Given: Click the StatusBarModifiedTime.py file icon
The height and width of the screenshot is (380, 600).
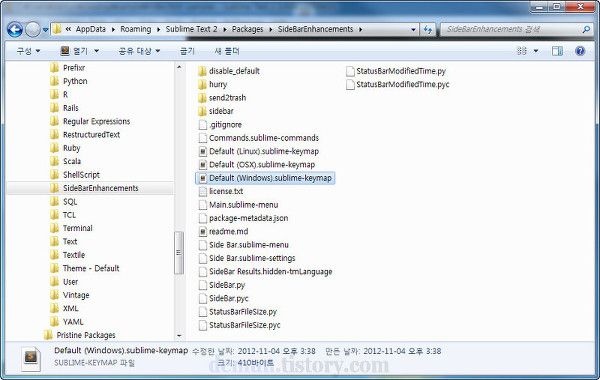Looking at the screenshot, I should tap(350, 71).
